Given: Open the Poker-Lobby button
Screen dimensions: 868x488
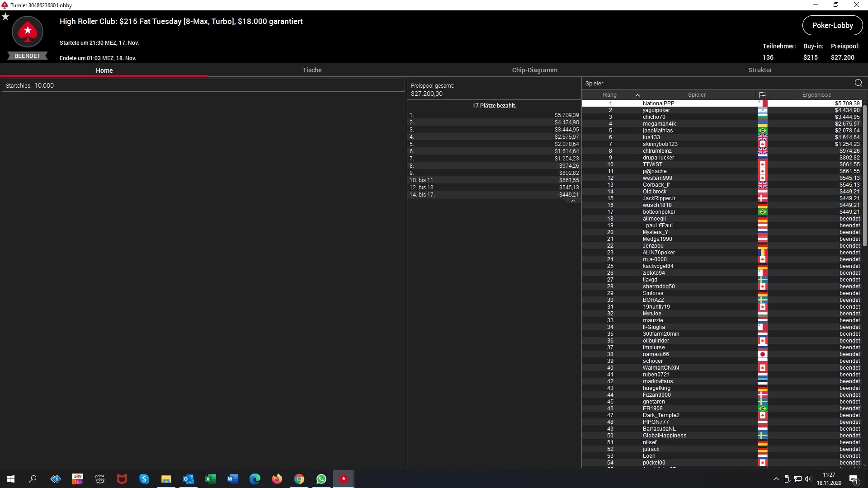Looking at the screenshot, I should pyautogui.click(x=832, y=25).
